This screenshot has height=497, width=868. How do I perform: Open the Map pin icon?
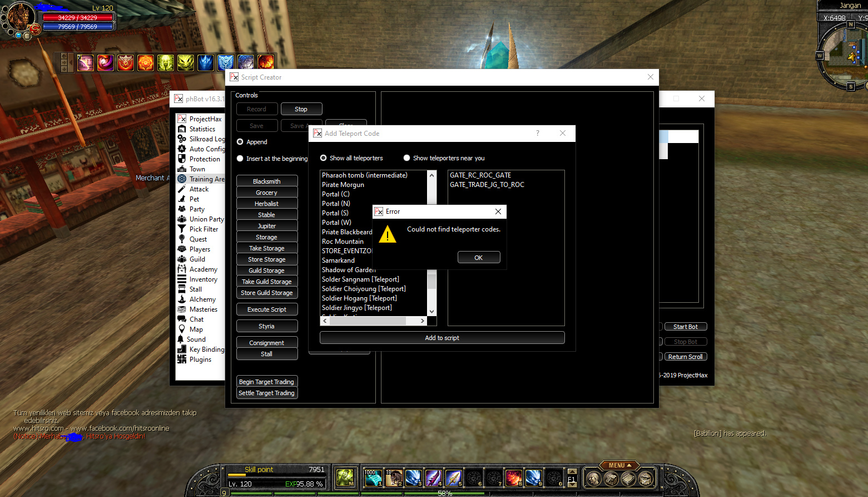click(x=182, y=329)
